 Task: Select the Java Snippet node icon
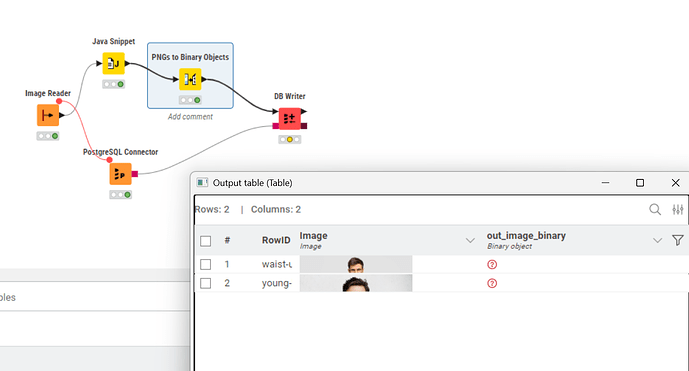point(114,64)
